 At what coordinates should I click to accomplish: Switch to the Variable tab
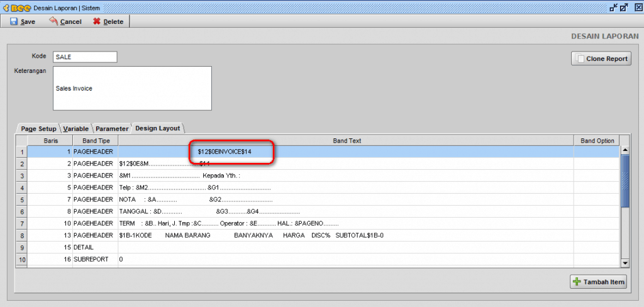point(77,128)
